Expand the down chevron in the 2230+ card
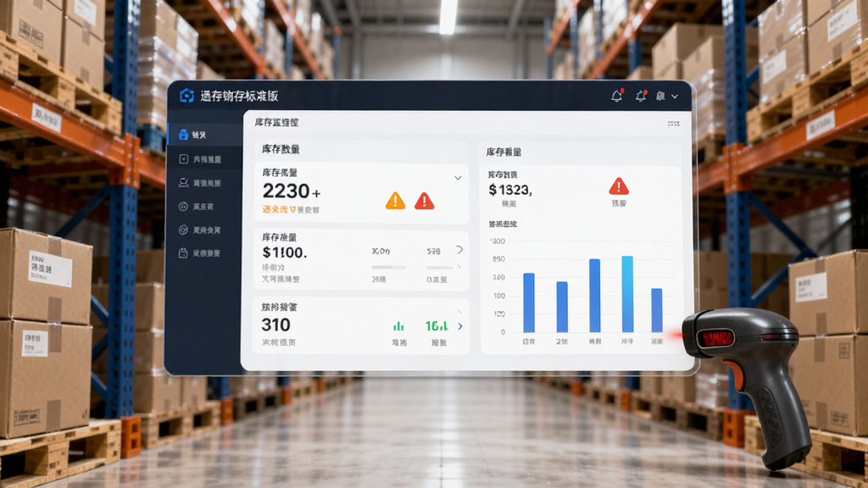This screenshot has height=488, width=868. point(458,178)
